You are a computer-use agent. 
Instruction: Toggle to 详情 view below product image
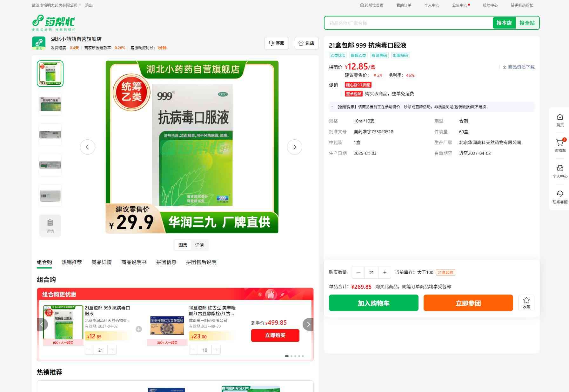(199, 245)
